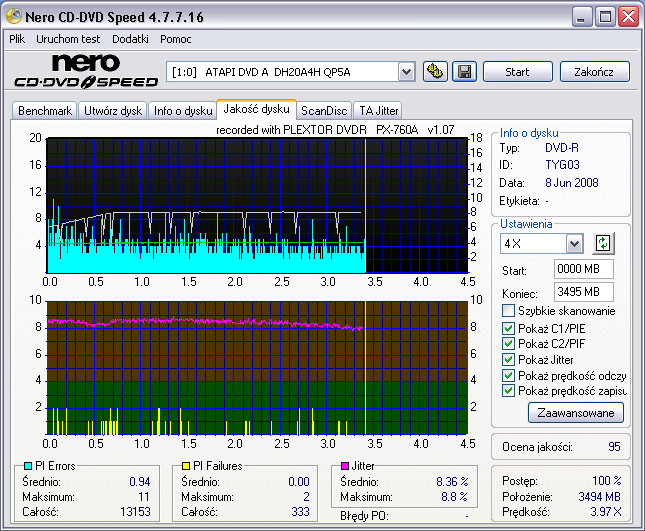Click the drive options tools icon
The width and height of the screenshot is (645, 531).
pos(435,72)
